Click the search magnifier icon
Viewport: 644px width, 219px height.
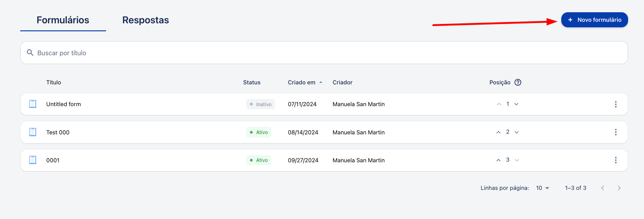tap(30, 53)
